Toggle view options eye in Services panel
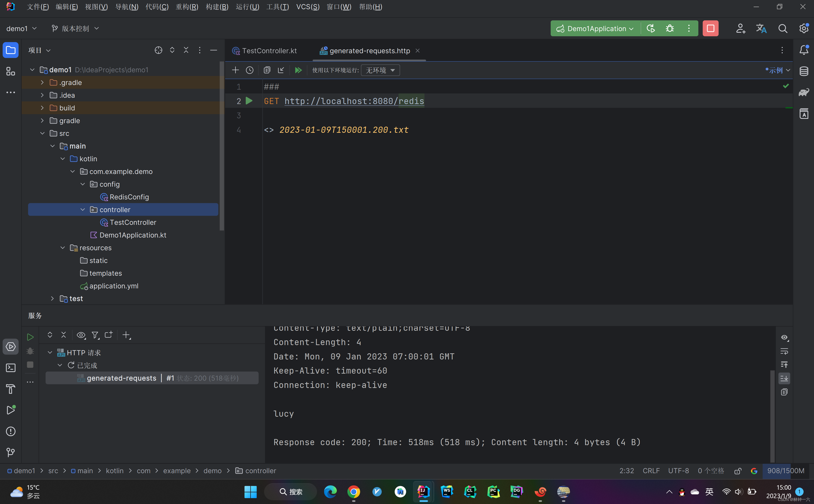814x504 pixels. pos(81,335)
